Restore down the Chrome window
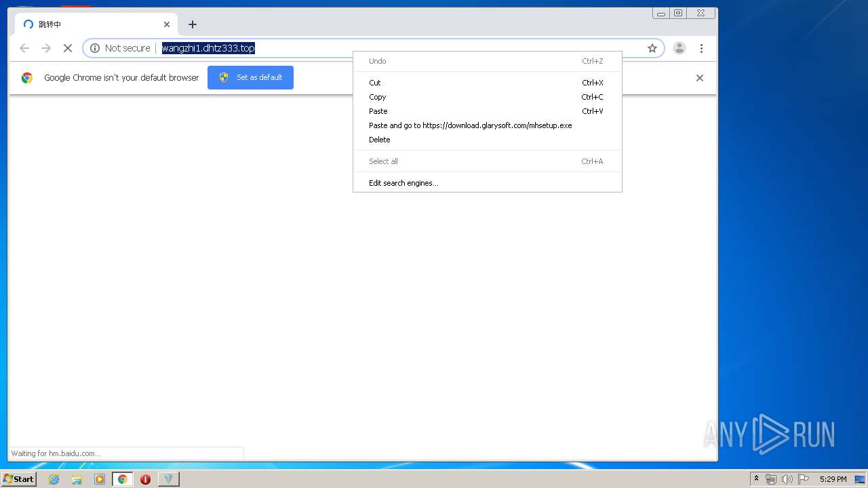 (x=678, y=13)
